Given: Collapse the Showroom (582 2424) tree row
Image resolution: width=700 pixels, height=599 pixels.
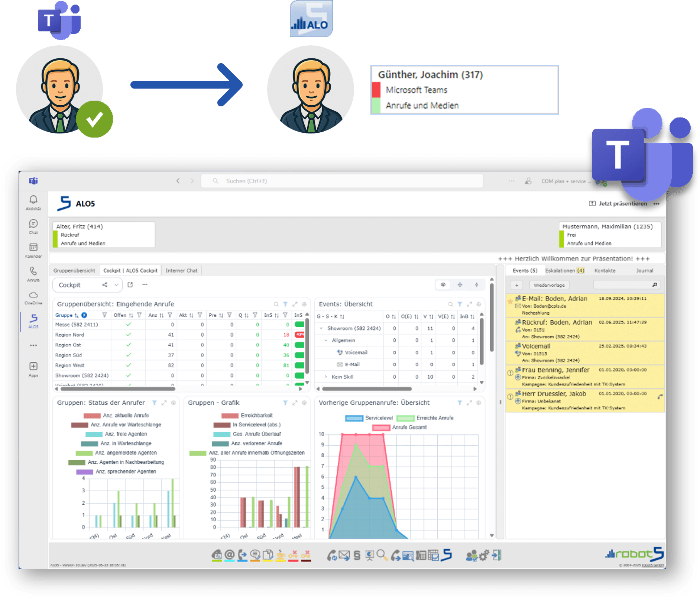Looking at the screenshot, I should pyautogui.click(x=321, y=328).
